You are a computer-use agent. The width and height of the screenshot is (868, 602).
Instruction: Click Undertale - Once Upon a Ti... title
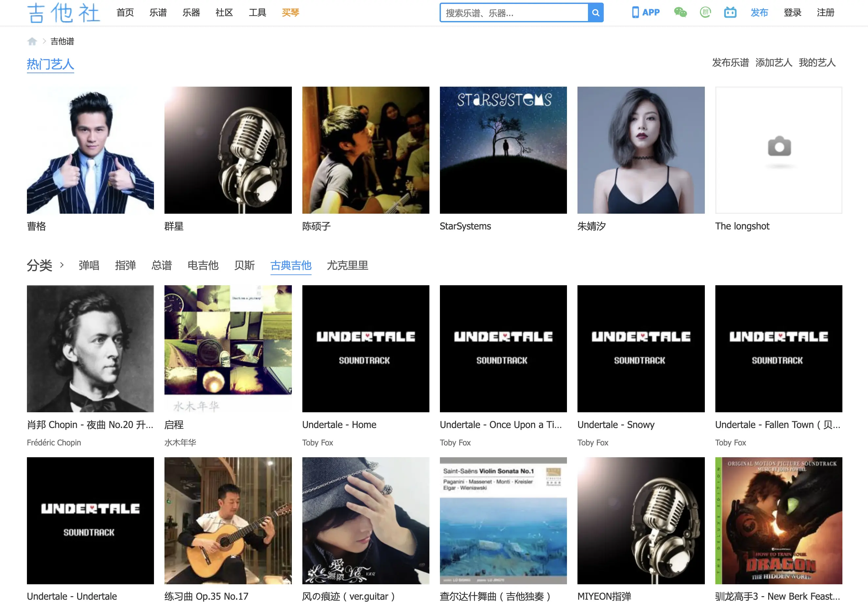pyautogui.click(x=501, y=425)
